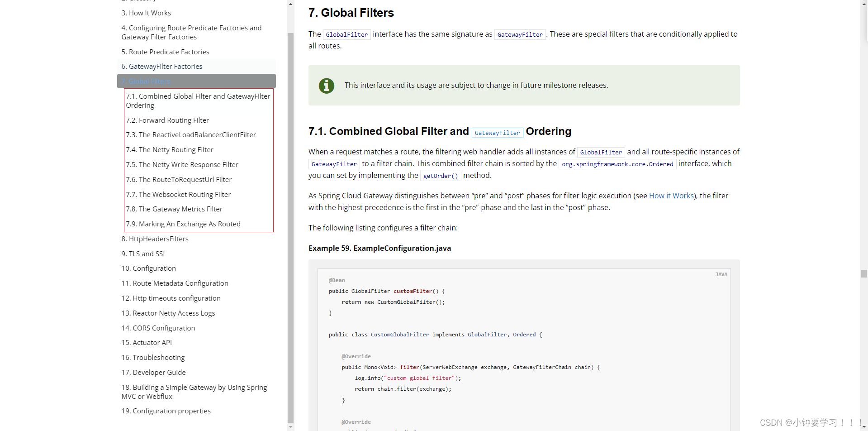Open 6. GatewayFilter Factories in sidebar
Viewport: 868px width, 431px height.
[x=162, y=67]
